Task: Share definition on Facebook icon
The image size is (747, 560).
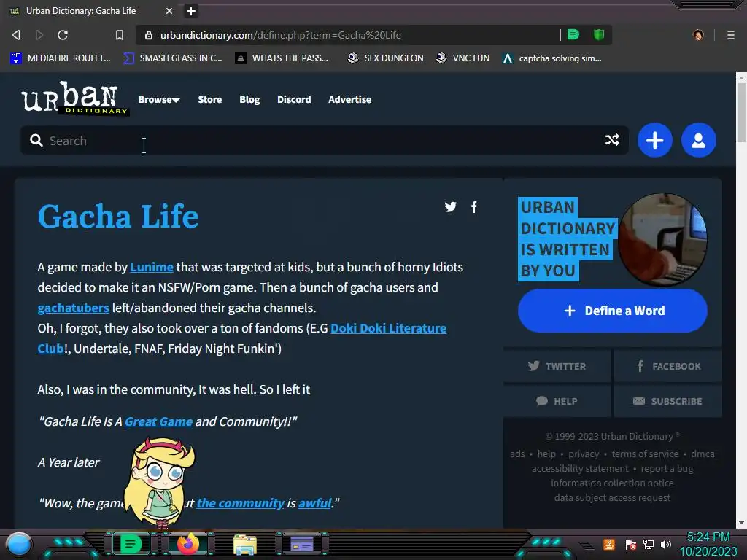Action: [x=474, y=207]
